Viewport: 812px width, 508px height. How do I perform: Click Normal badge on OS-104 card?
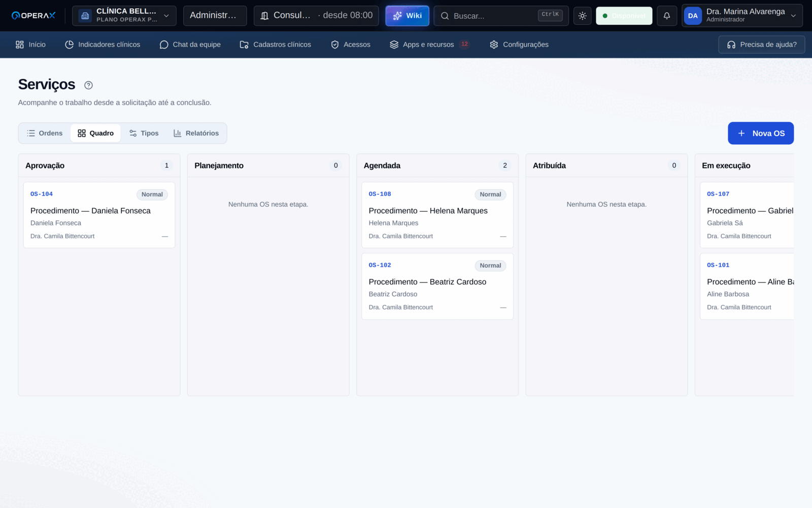(152, 195)
